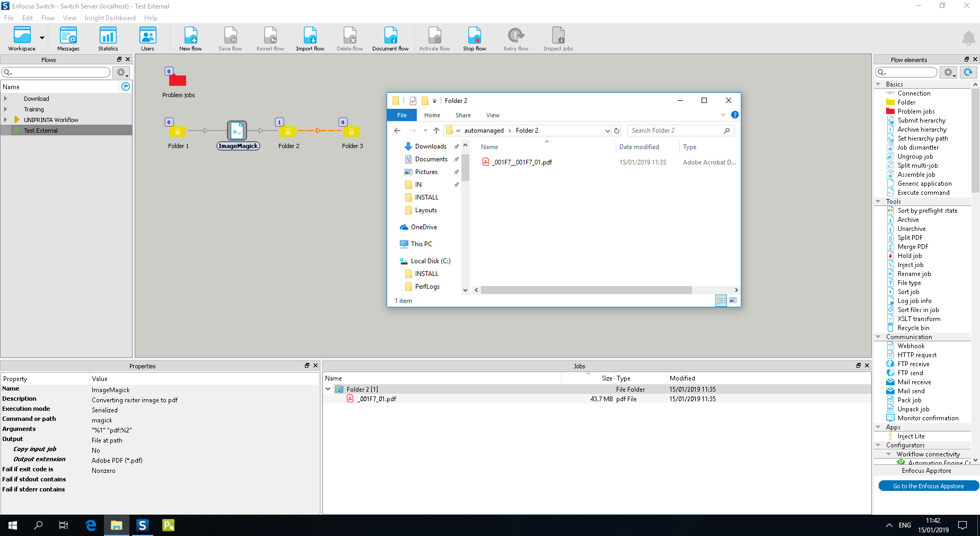
Task: Click the Document flow icon
Action: pos(390,39)
